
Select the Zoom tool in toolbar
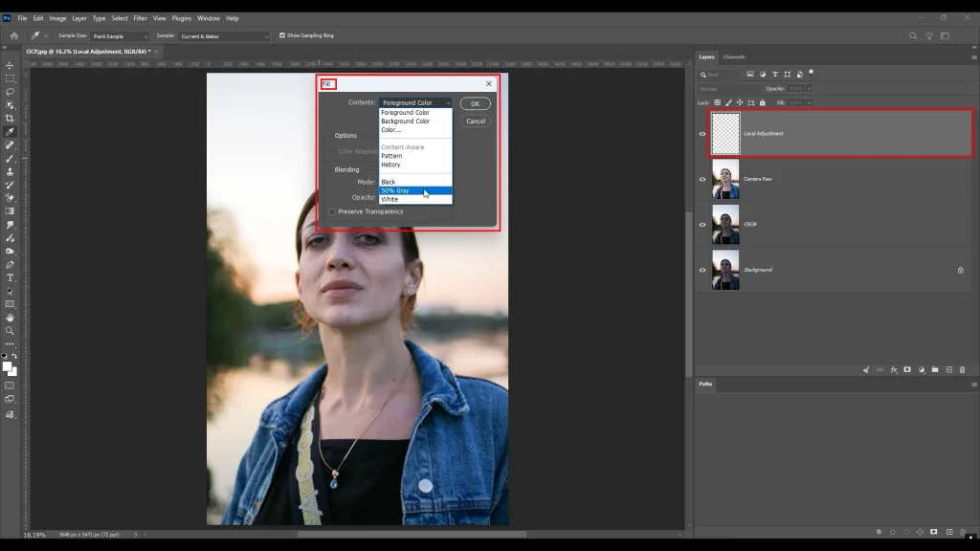10,330
